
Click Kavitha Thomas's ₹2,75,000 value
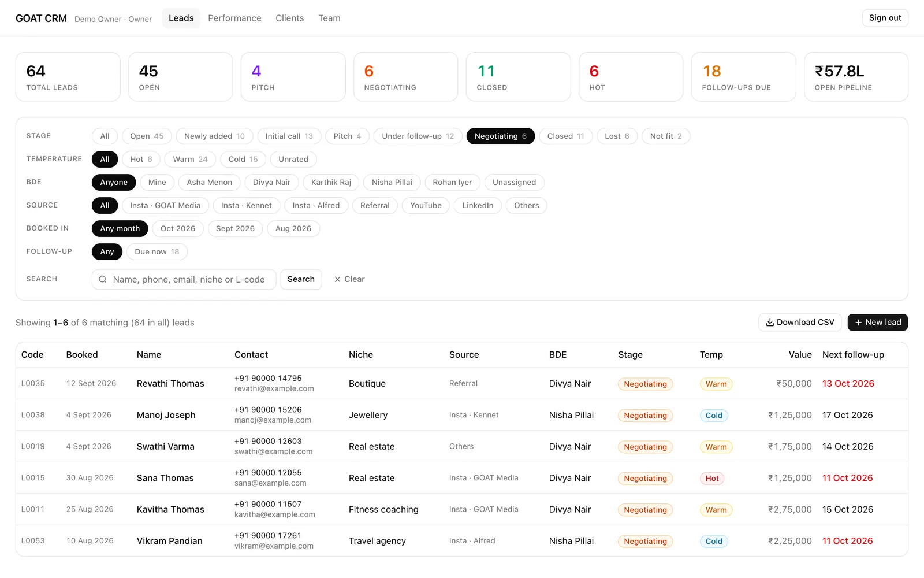[789, 510]
